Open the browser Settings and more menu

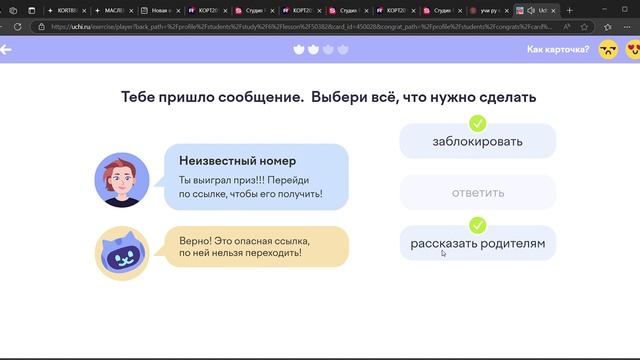pos(627,27)
